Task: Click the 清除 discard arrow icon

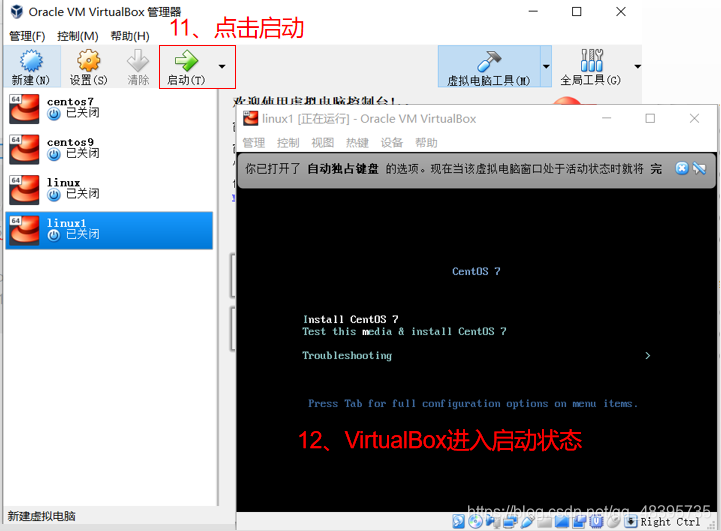Action: click(x=138, y=67)
